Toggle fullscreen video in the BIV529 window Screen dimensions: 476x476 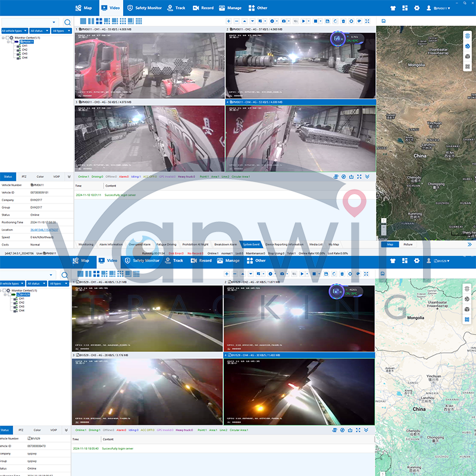coord(366,274)
